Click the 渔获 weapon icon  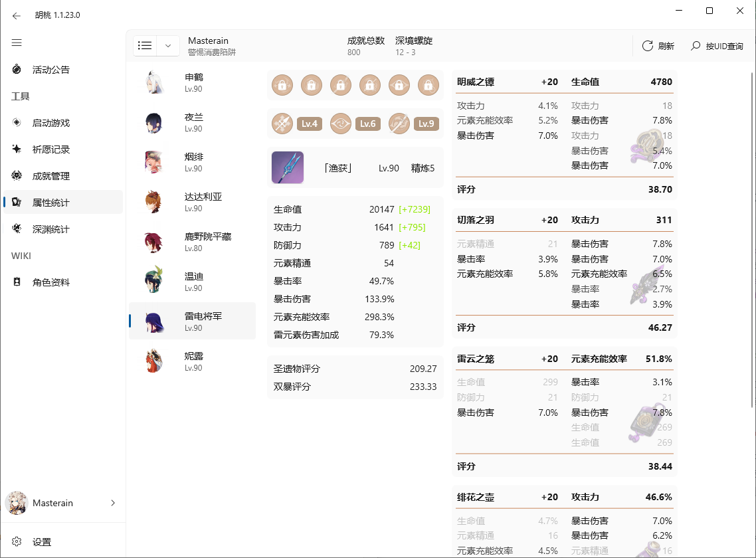click(288, 167)
